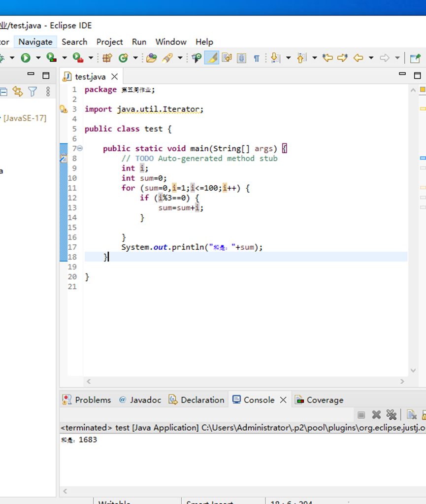
Task: Toggle Show Whitespace Characters pilcrow button
Action: tap(256, 58)
